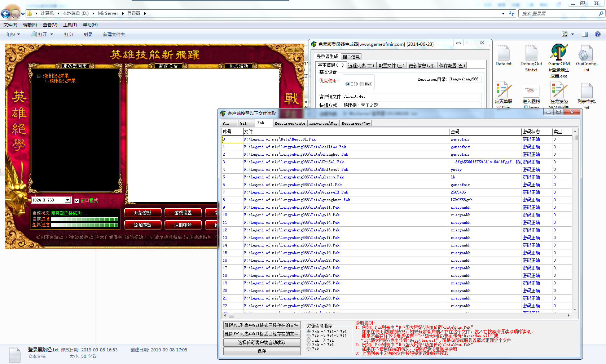Click the 开始游戏 button

143,213
